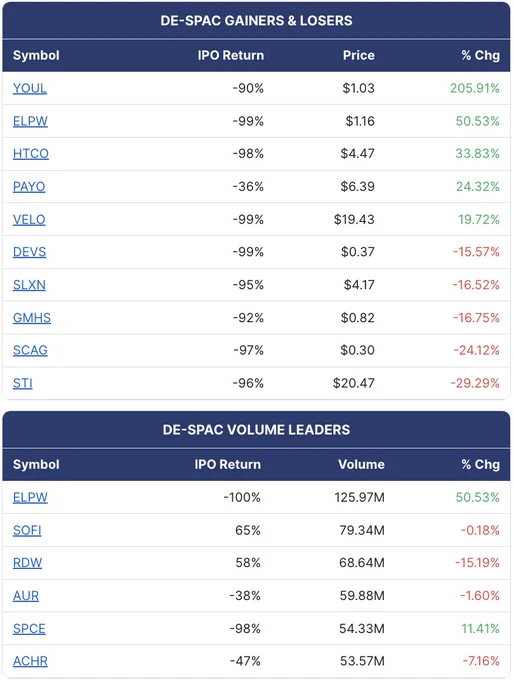514x680 pixels.
Task: Open ELPW link in Volume Leaders table
Action: pos(30,498)
